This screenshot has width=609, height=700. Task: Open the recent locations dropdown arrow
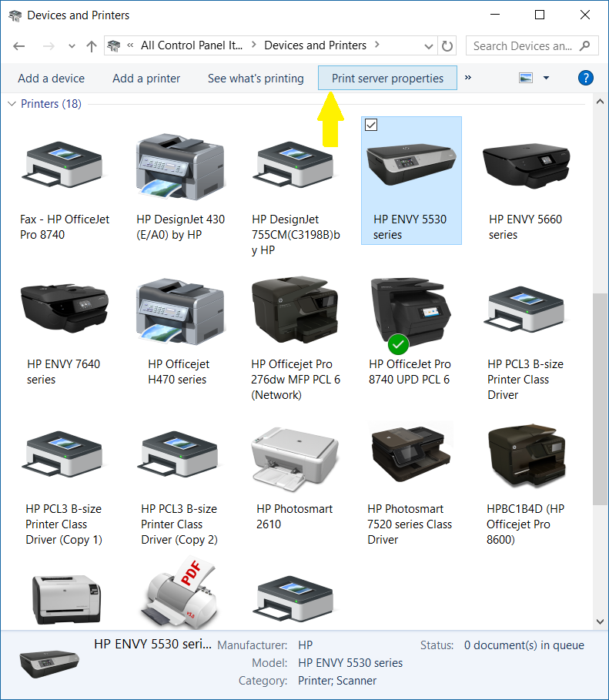point(72,46)
